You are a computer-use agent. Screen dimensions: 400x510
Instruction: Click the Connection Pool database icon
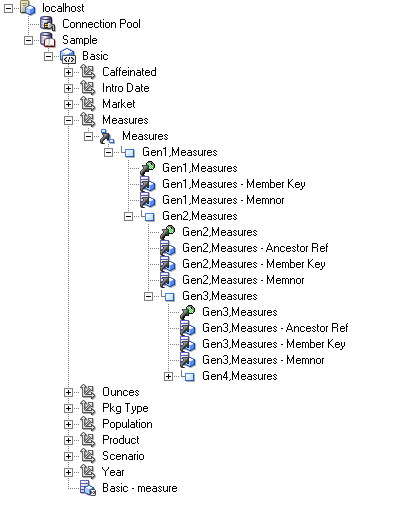coord(48,24)
